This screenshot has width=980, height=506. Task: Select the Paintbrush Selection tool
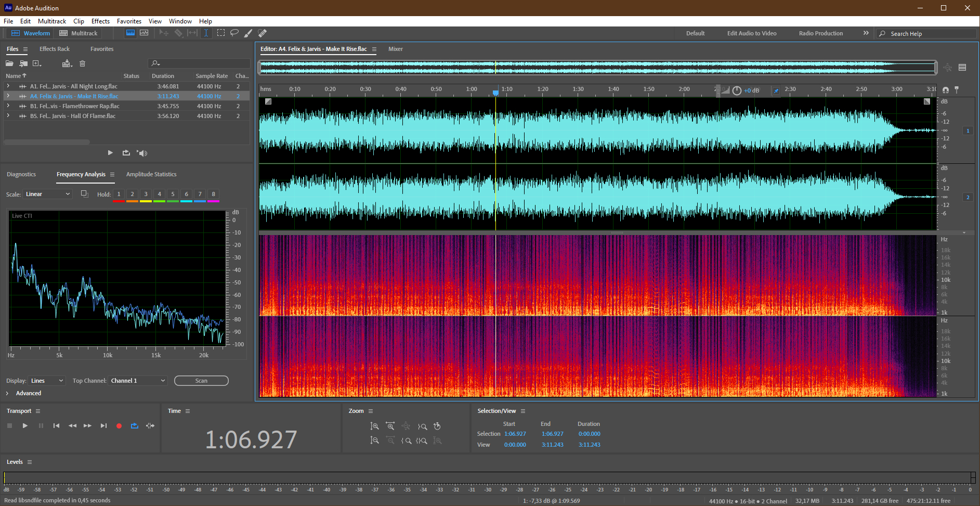click(249, 33)
